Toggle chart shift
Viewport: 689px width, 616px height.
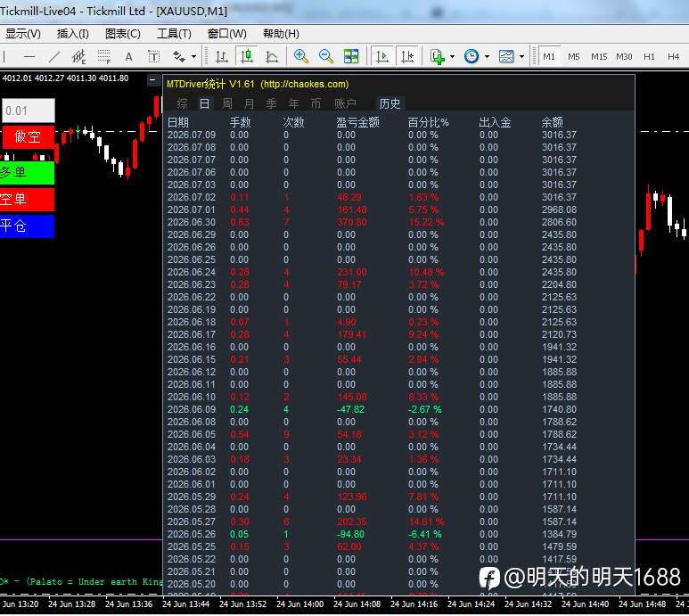point(407,57)
